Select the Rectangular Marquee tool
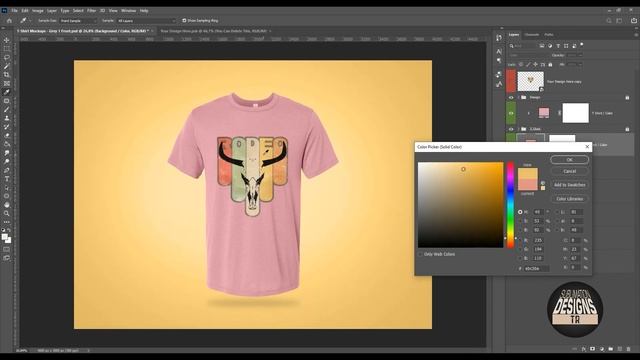The image size is (640, 360). click(x=7, y=49)
